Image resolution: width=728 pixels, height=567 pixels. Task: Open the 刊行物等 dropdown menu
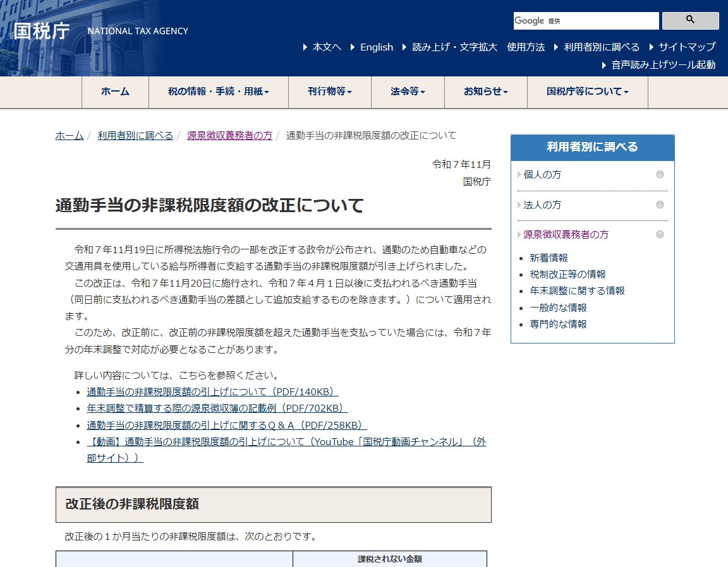pos(329,92)
